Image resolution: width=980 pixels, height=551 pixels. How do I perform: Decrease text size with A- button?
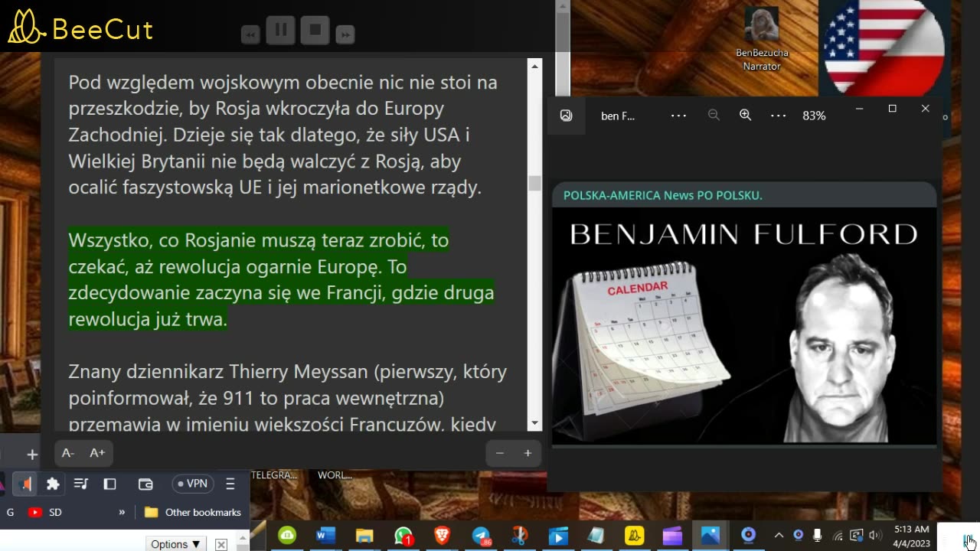[x=68, y=453]
